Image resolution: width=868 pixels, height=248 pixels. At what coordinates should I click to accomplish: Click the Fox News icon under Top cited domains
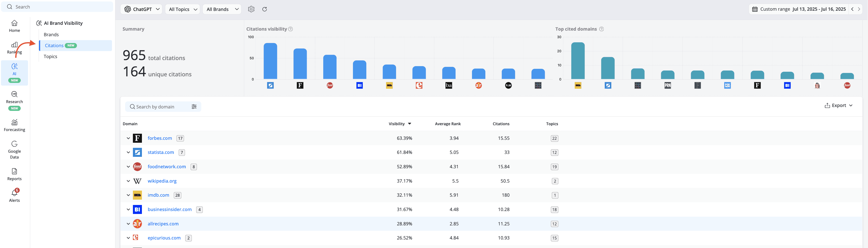pos(728,86)
